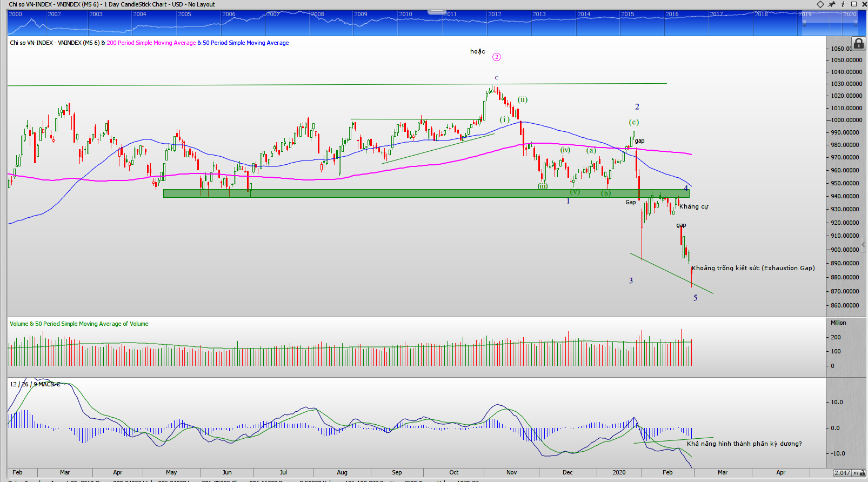The height and width of the screenshot is (482, 868).
Task: Select the 200 Period Simple Moving Average label
Action: tap(151, 43)
